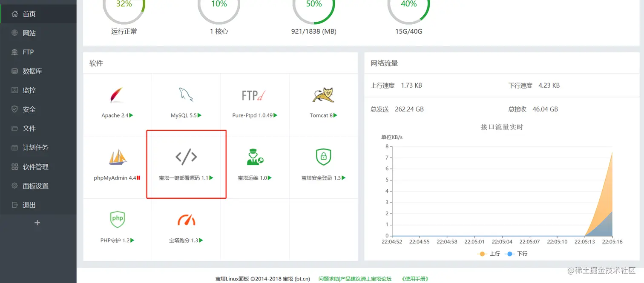This screenshot has height=283, width=644.
Task: Open 面板设置 panel settings
Action: 38,186
